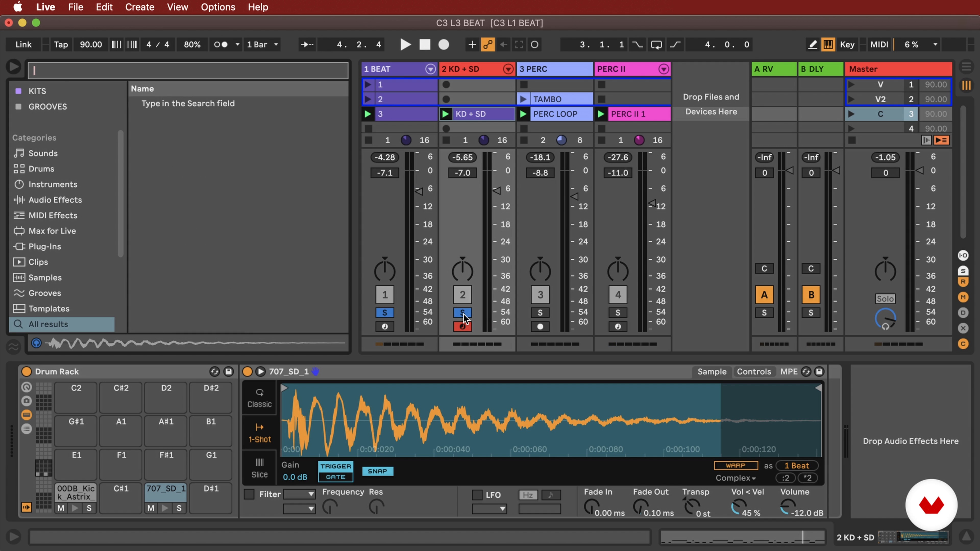This screenshot has height=551, width=980.
Task: Enable Automation Arm button
Action: [x=488, y=44]
